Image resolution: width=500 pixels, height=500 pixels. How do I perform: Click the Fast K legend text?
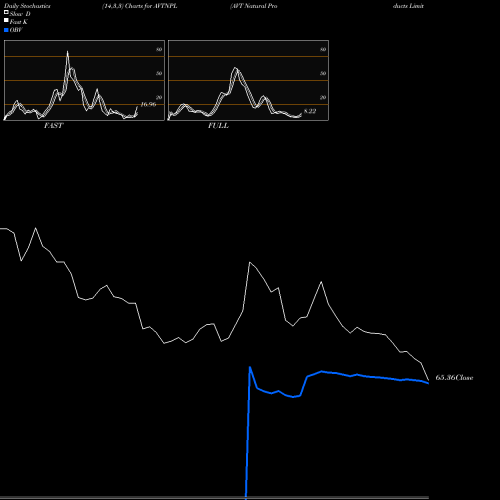click(19, 22)
